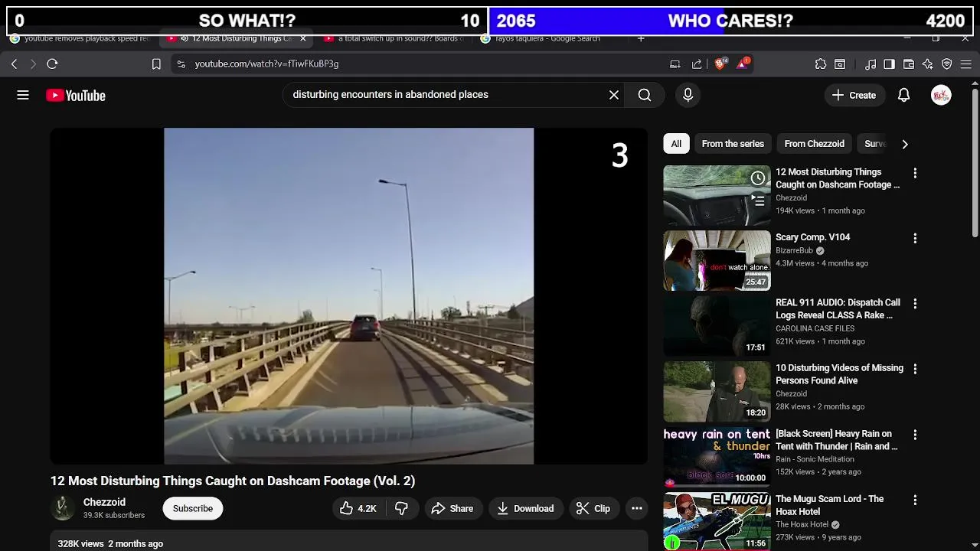Open options for Scary Comp. V104
980x551 pixels.
pyautogui.click(x=915, y=239)
